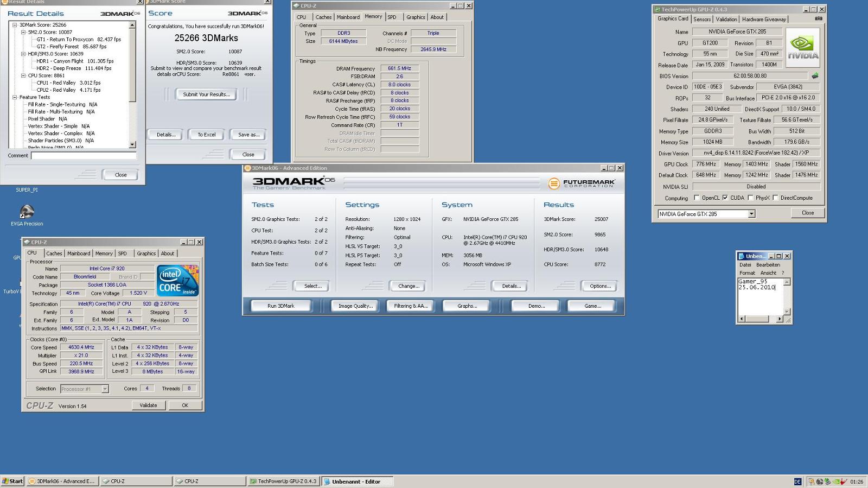
Task: Click the BIOS save chip icon in GPU-Z
Action: (814, 76)
